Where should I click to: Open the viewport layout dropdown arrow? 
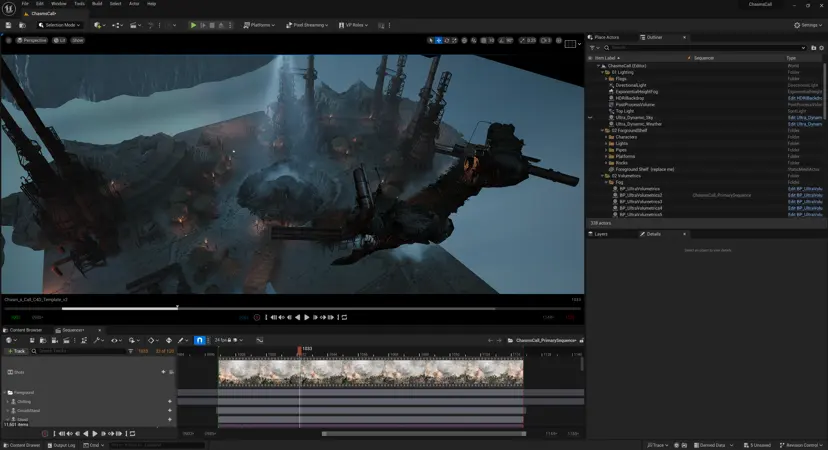tap(579, 44)
